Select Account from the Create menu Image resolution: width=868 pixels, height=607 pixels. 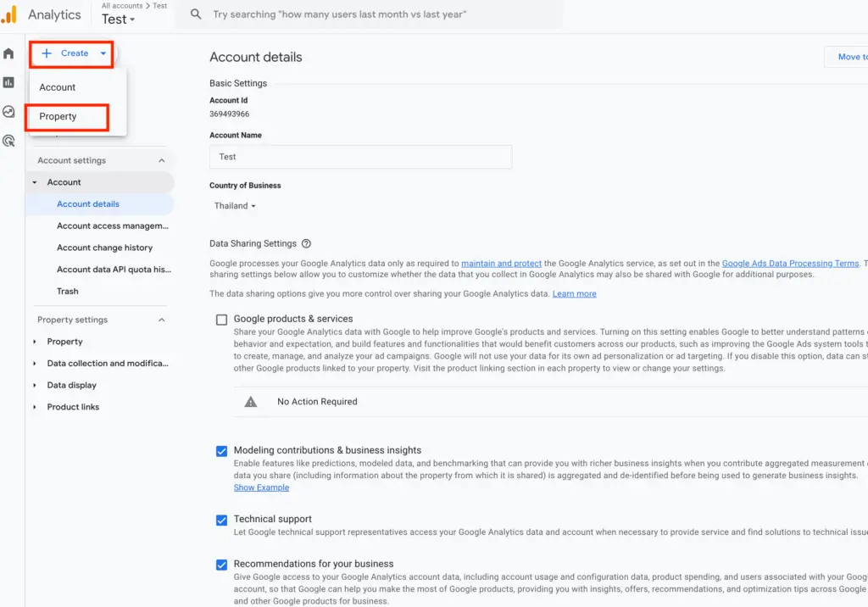click(57, 86)
